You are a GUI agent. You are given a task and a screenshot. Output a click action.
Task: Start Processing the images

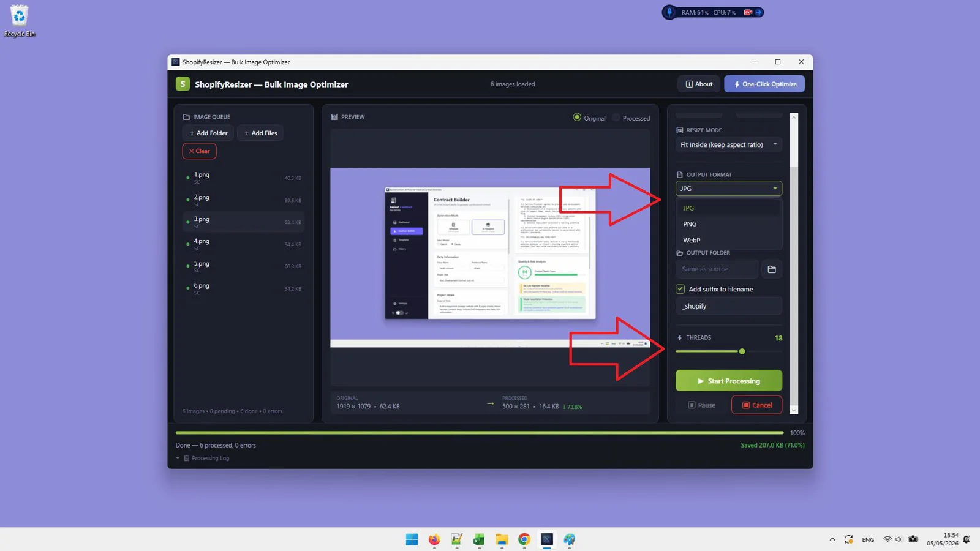tap(729, 381)
